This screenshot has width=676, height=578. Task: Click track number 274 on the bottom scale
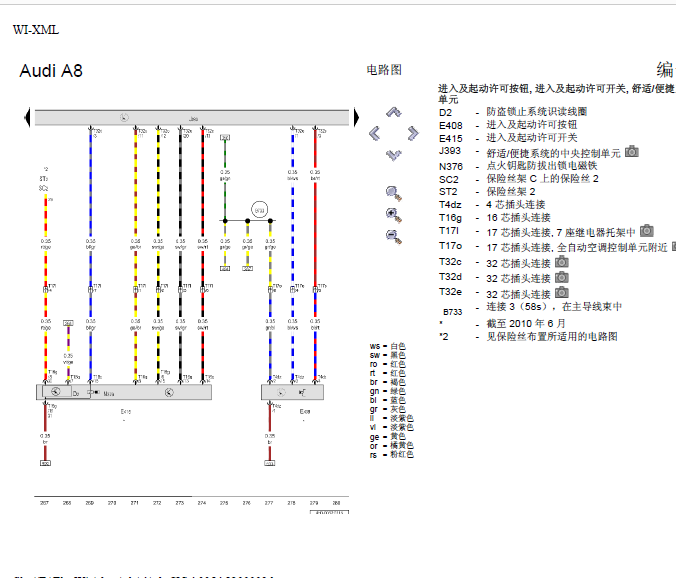[x=202, y=503]
